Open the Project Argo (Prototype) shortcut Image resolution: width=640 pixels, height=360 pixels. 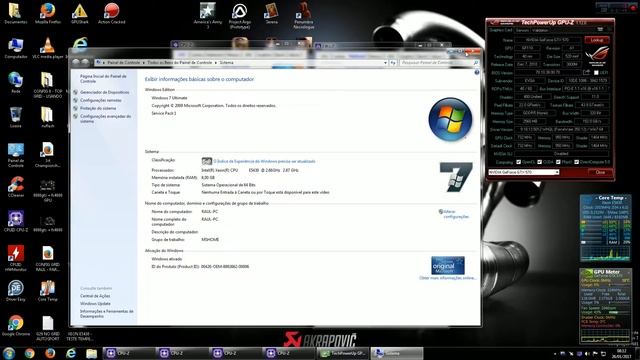click(240, 16)
